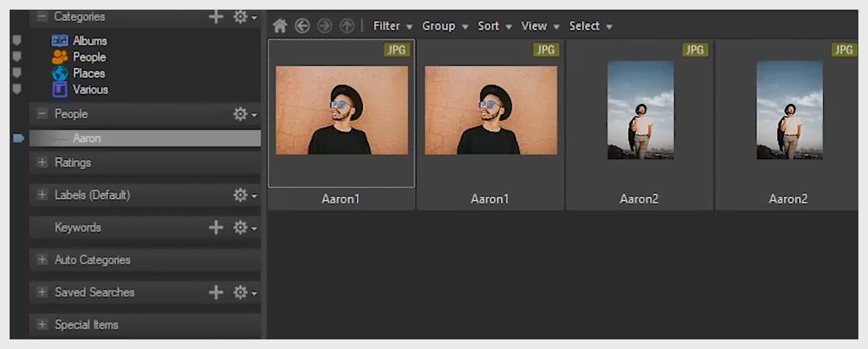Viewport: 868px width, 349px height.
Task: Select the Albums category label
Action: (x=90, y=41)
